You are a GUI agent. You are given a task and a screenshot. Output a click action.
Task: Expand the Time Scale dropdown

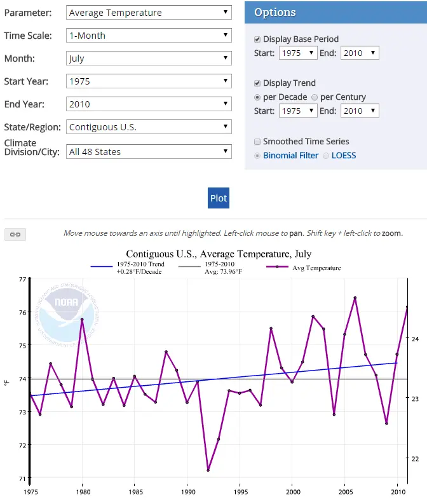[x=149, y=36]
